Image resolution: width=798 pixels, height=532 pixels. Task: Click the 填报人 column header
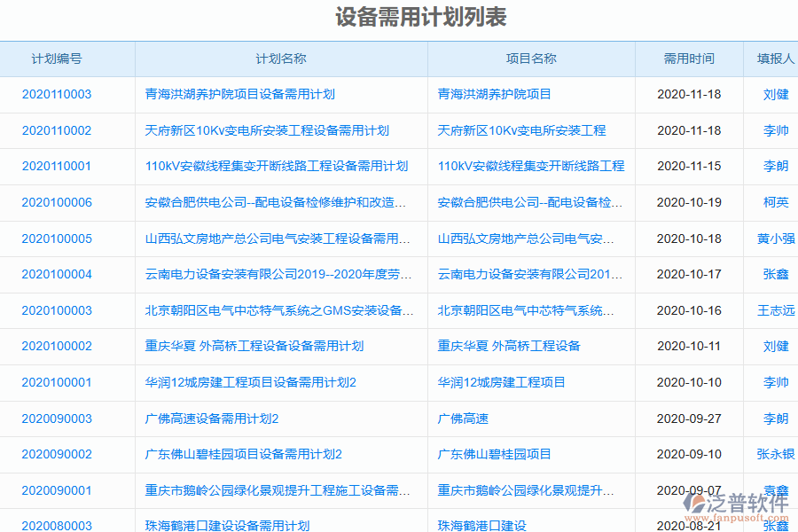pyautogui.click(x=771, y=59)
